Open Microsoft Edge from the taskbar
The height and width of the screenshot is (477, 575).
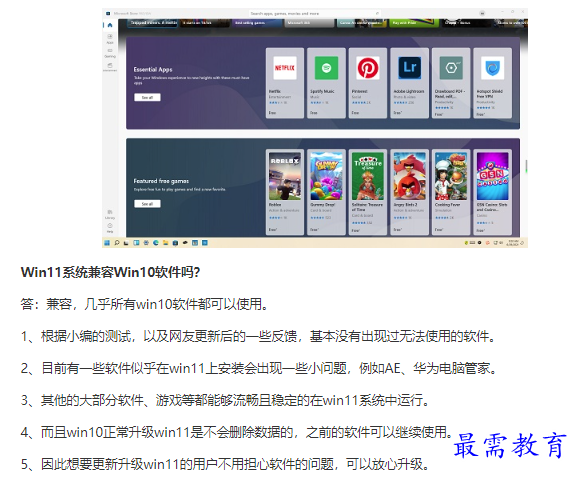pyautogui.click(x=156, y=243)
